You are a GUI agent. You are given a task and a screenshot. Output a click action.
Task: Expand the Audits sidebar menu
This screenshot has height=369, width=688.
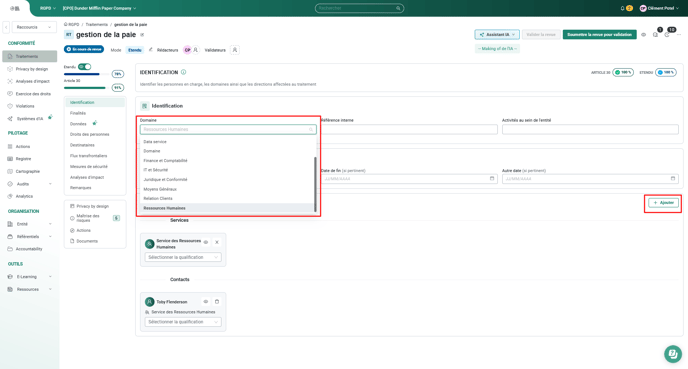tap(29, 184)
